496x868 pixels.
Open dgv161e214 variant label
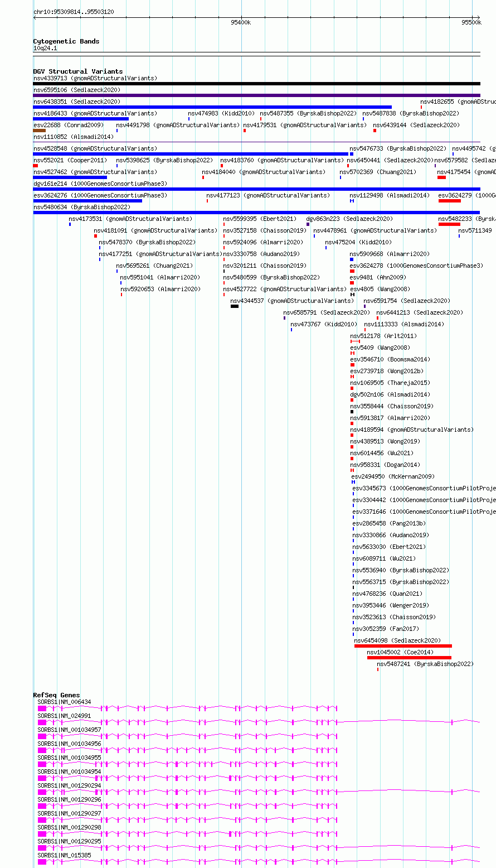click(x=100, y=184)
